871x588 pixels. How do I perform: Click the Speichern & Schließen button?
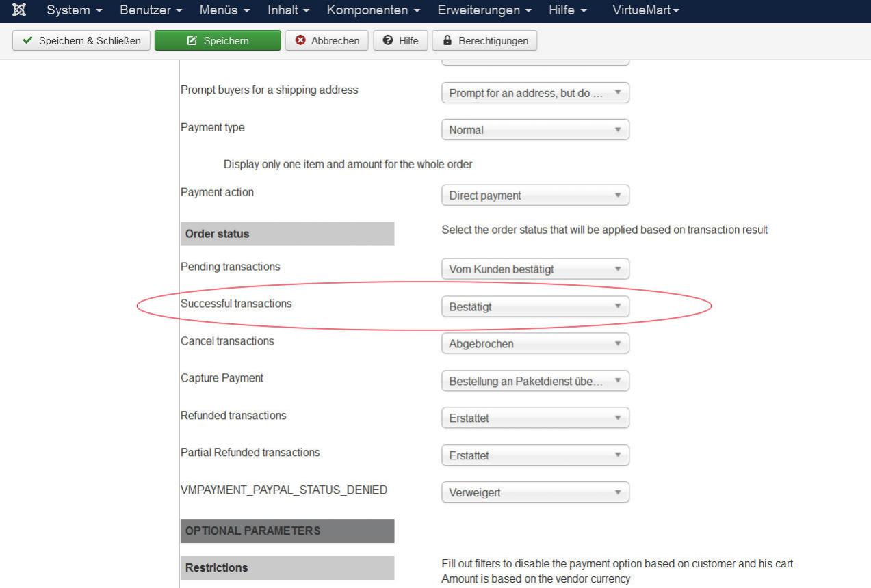point(81,40)
